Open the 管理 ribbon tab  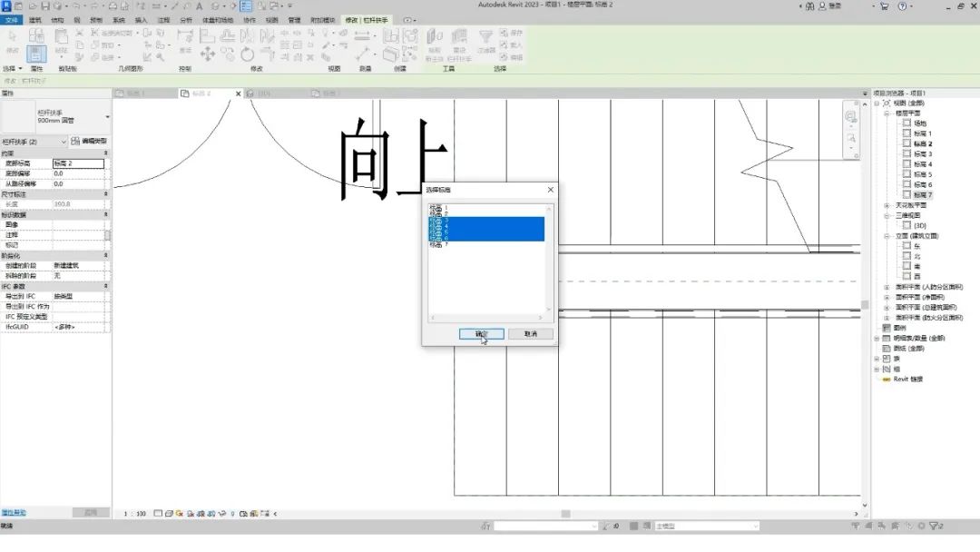click(x=294, y=20)
